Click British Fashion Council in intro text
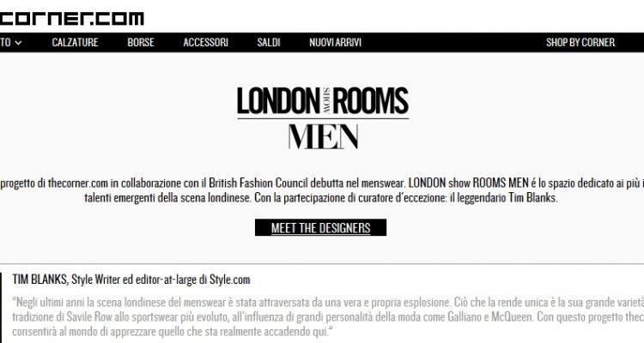This screenshot has height=343, width=644. pyautogui.click(x=258, y=183)
